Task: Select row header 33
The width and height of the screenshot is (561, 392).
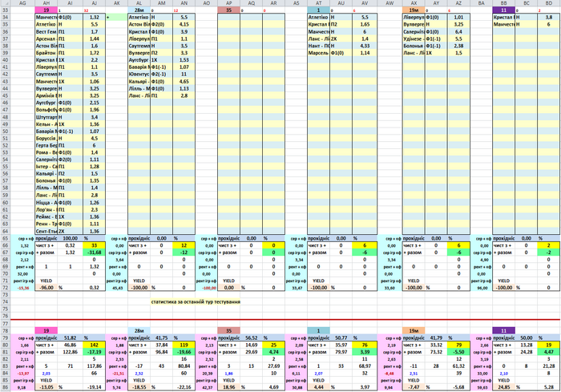Action: coord(5,10)
